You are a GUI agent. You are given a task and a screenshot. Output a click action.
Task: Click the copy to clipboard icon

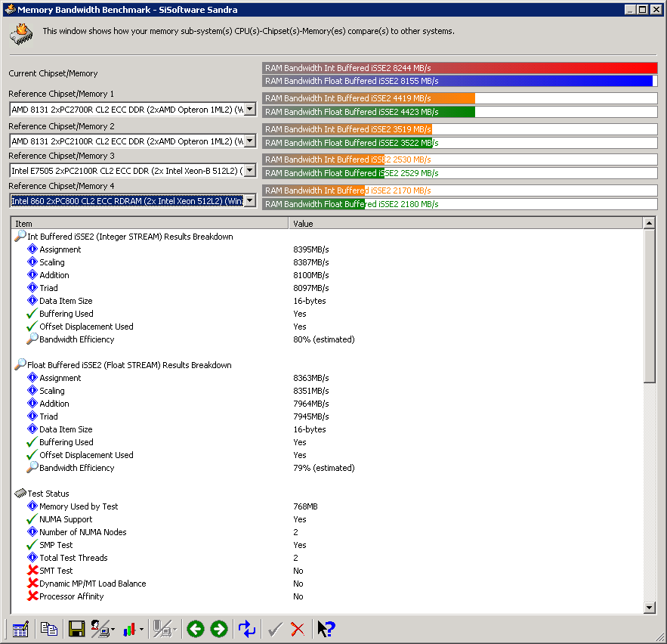48,629
